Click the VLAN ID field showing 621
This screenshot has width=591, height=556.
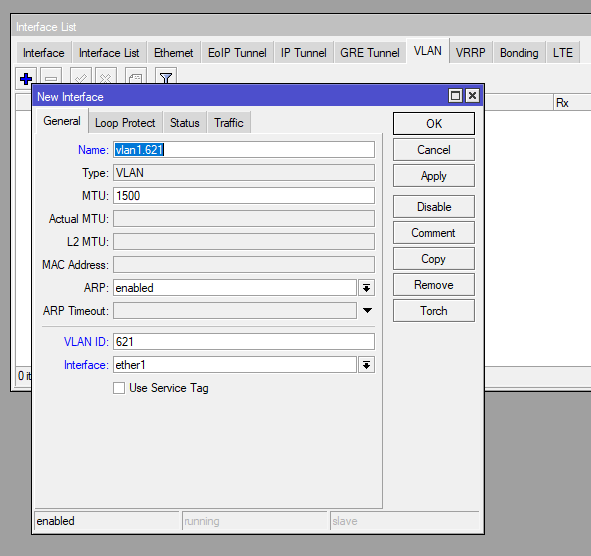[x=244, y=342]
